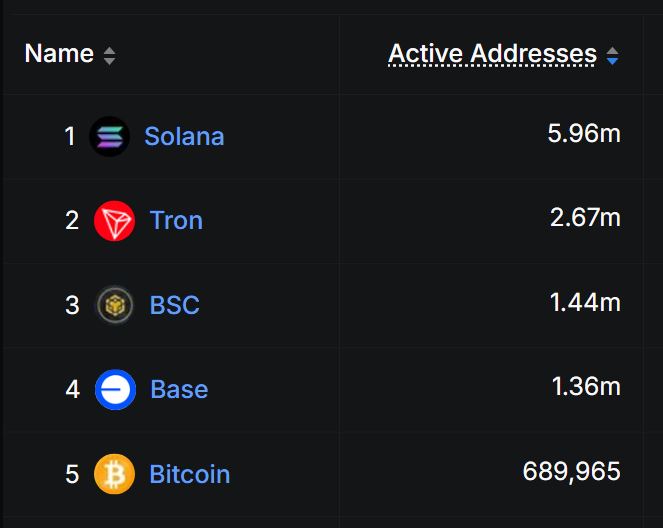Click the red Tron logo icon
Image resolution: width=663 pixels, height=528 pixels.
click(x=114, y=221)
